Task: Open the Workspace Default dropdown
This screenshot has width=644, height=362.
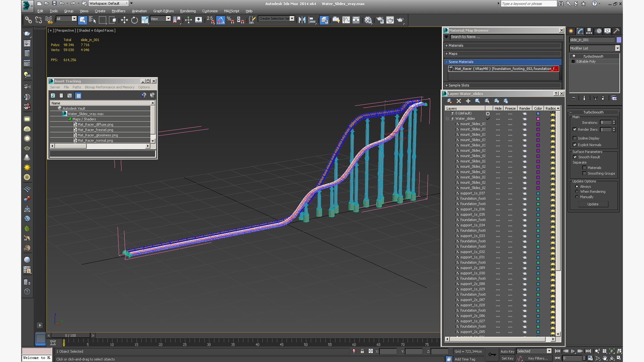Action: click(108, 3)
